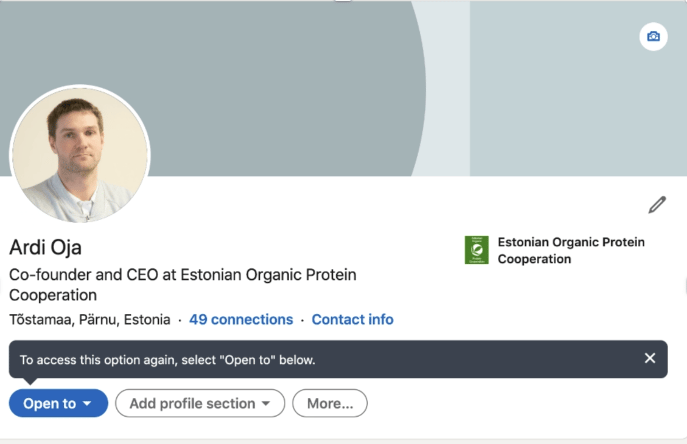Click the tooltip message about "Open to"

coord(168,359)
